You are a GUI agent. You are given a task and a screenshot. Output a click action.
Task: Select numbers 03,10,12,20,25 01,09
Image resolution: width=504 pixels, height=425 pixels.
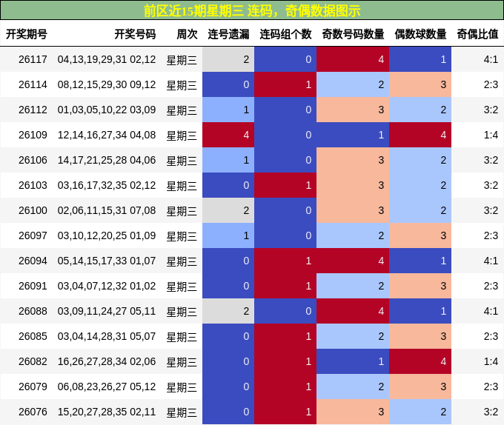[x=107, y=235]
